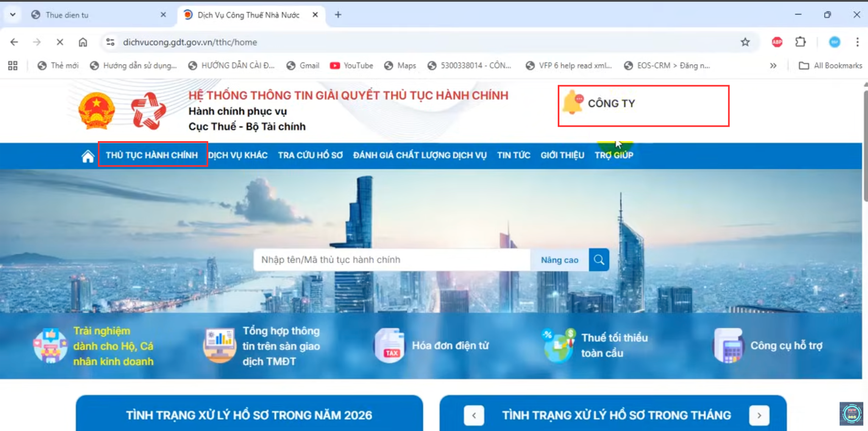This screenshot has width=868, height=431.
Task: Focus the thủ tục hành chính search field
Action: click(x=390, y=260)
